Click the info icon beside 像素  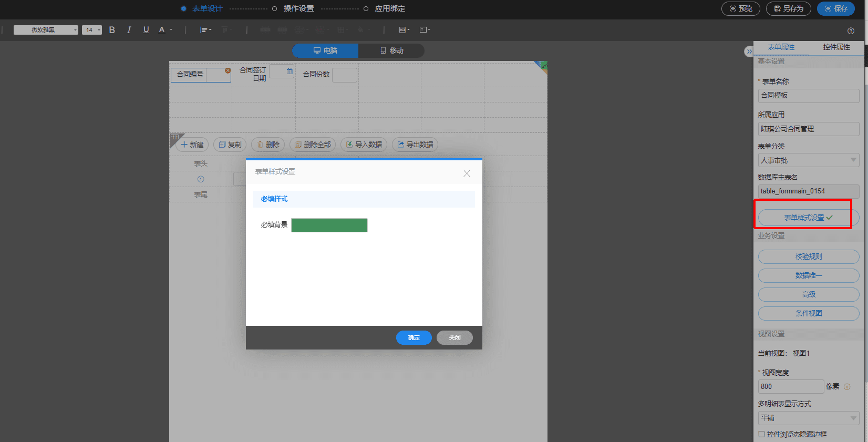point(847,386)
